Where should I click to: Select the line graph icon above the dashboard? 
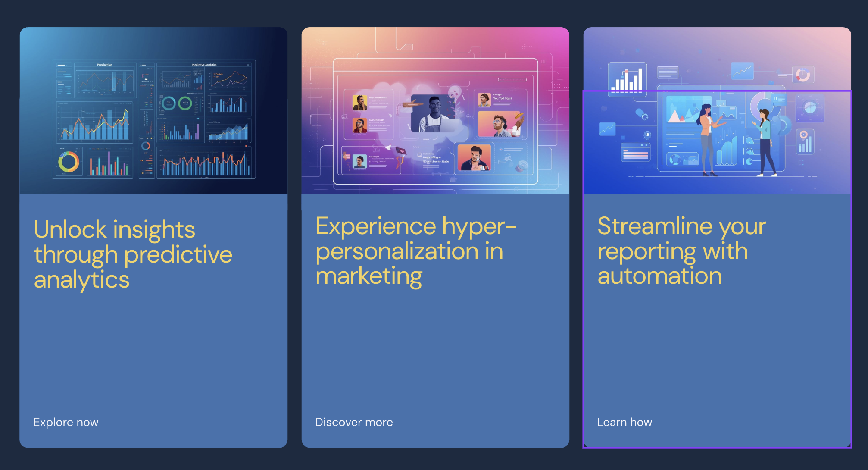[742, 72]
